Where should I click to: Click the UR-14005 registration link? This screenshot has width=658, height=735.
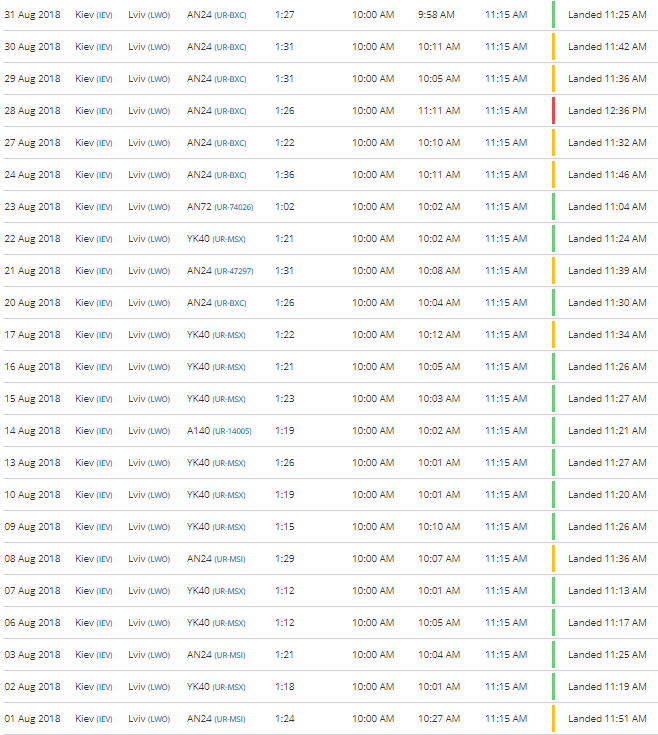click(x=232, y=431)
